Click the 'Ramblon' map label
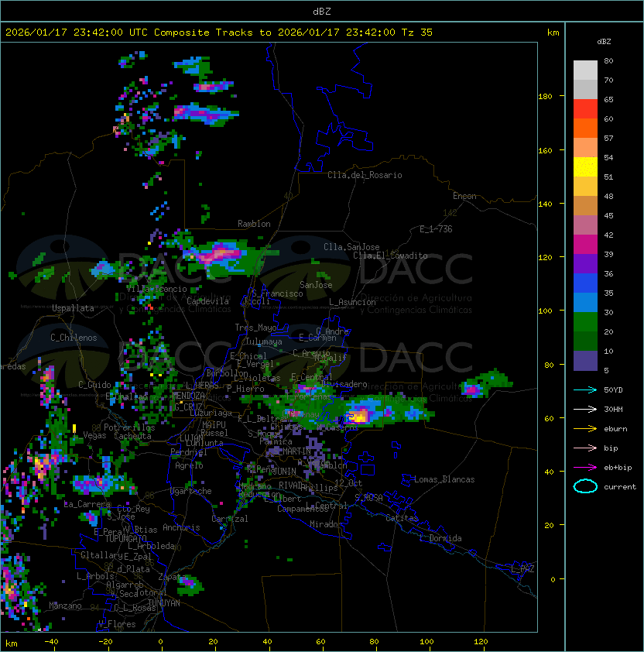 pyautogui.click(x=254, y=224)
